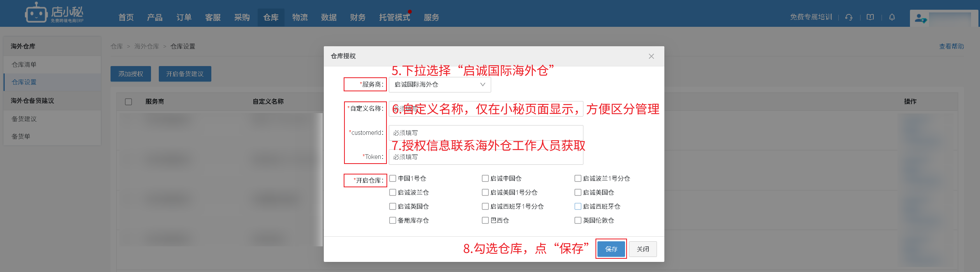
Task: Check the 中国1号仓 warehouse checkbox
Action: 393,178
